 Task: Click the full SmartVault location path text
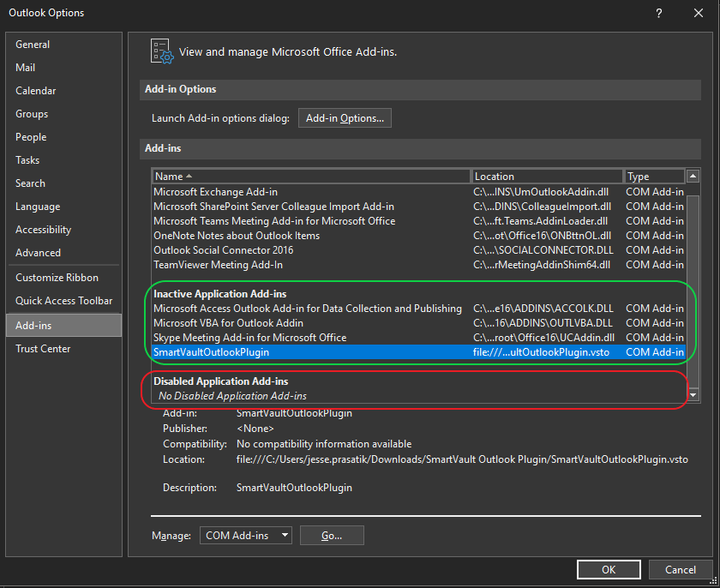tap(462, 459)
